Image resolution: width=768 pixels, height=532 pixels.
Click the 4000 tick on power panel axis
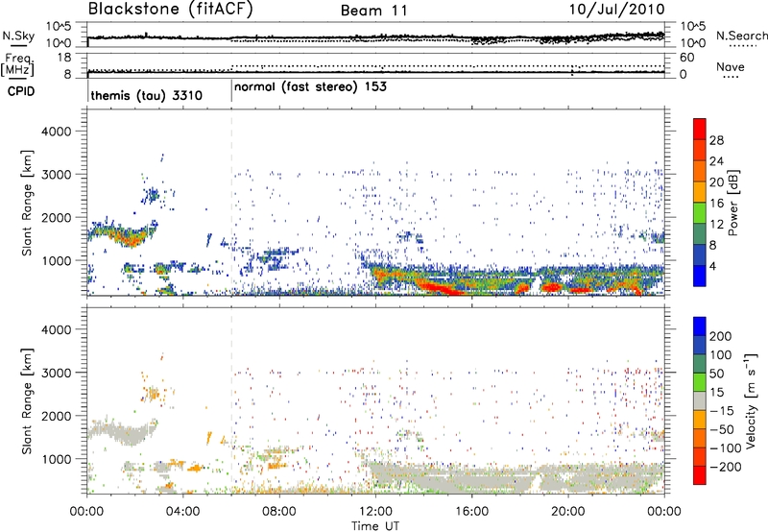point(57,132)
